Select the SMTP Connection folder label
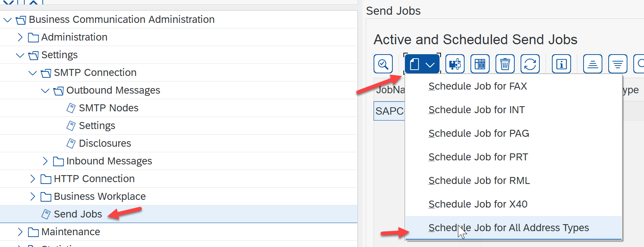 click(x=95, y=73)
